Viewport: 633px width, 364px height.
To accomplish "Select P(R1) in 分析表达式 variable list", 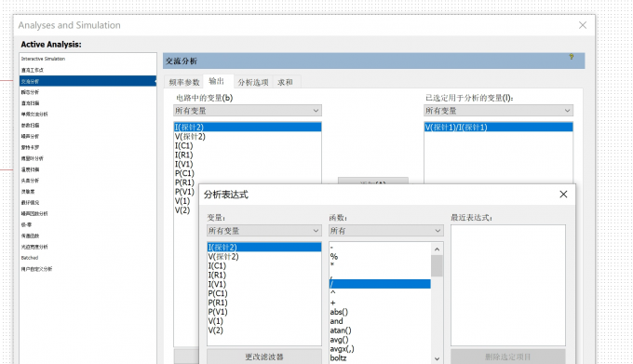I will (x=264, y=303).
